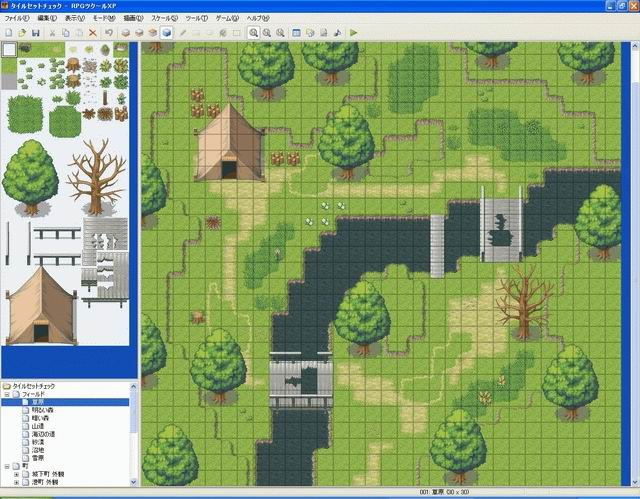Set the 1:1 zoom magnifier icon
Image resolution: width=640 pixels, height=499 pixels.
[254, 32]
